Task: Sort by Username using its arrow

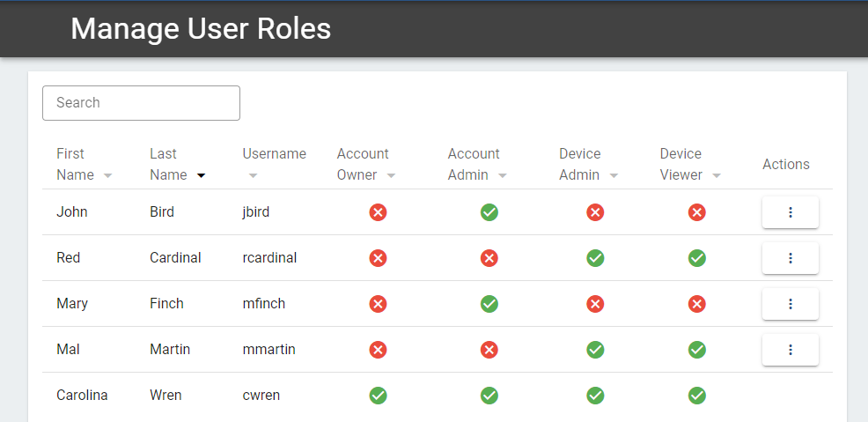Action: (253, 175)
